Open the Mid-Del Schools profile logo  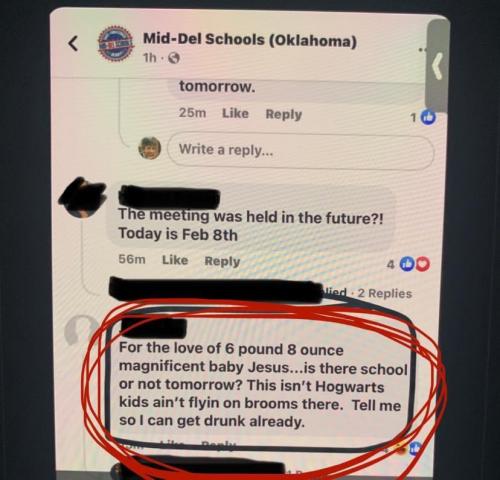tap(116, 44)
